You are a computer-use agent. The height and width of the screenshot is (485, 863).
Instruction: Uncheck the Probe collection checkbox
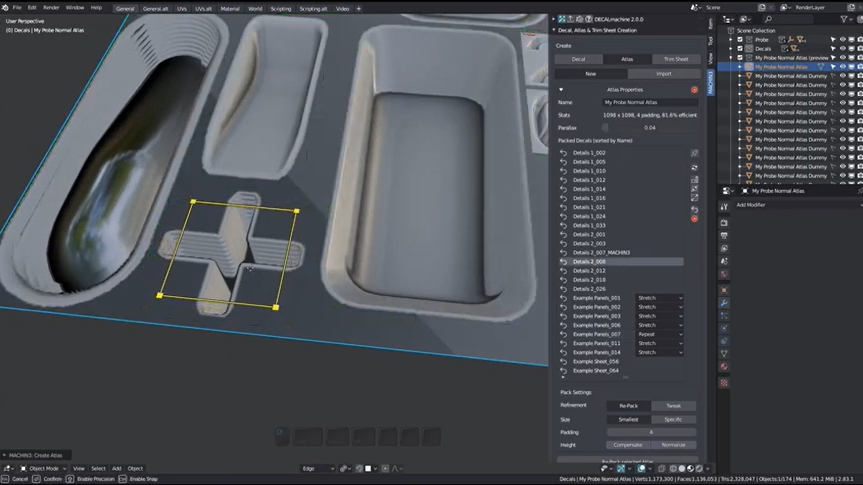click(740, 40)
